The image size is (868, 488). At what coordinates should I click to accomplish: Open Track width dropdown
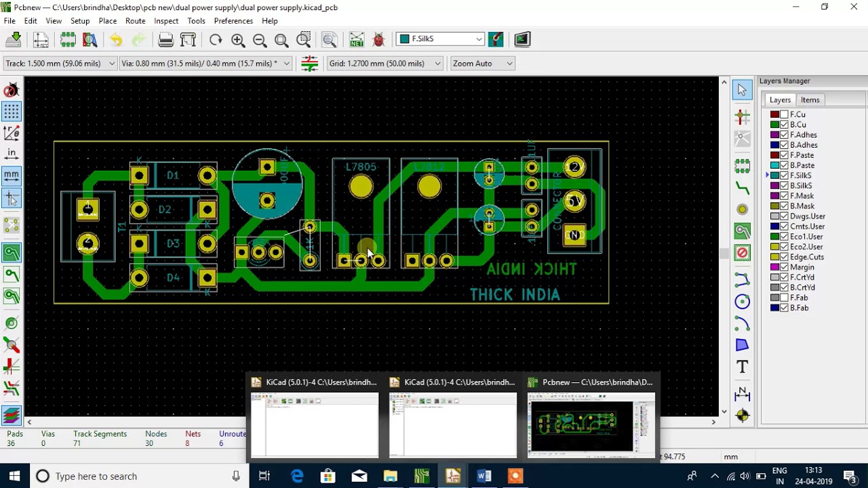(60, 63)
